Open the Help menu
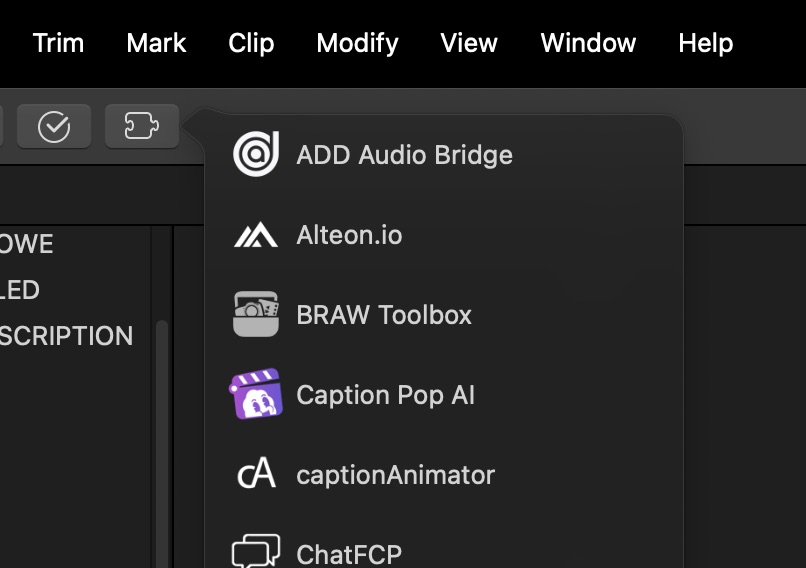 705,43
